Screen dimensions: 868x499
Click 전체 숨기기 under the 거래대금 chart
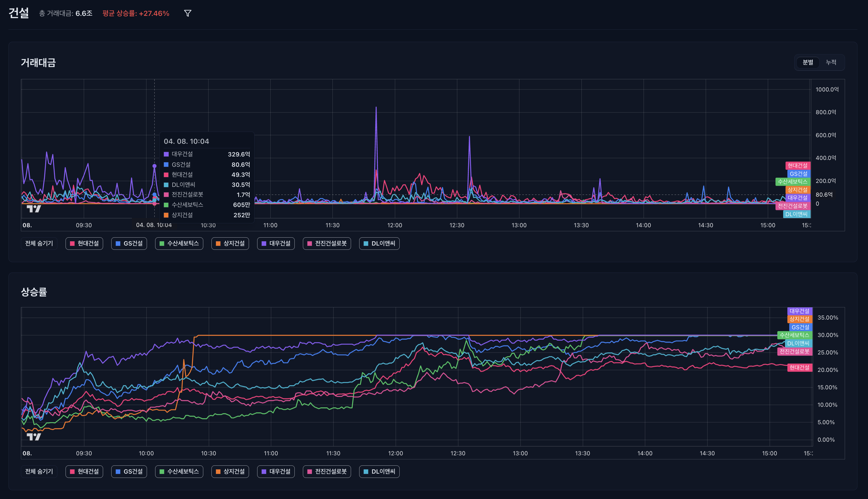coord(39,243)
